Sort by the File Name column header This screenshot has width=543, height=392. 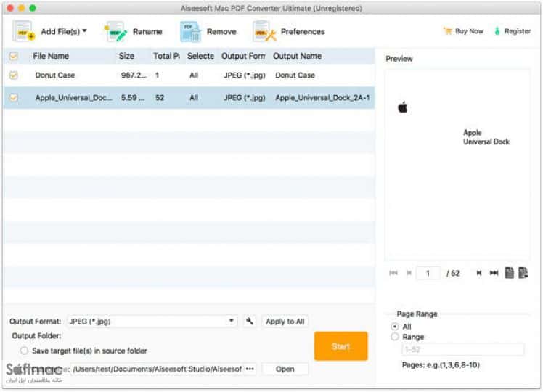(x=51, y=56)
